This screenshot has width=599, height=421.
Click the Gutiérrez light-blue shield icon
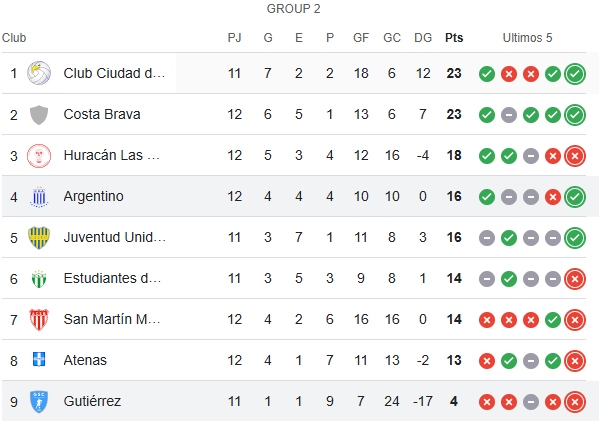(x=39, y=402)
